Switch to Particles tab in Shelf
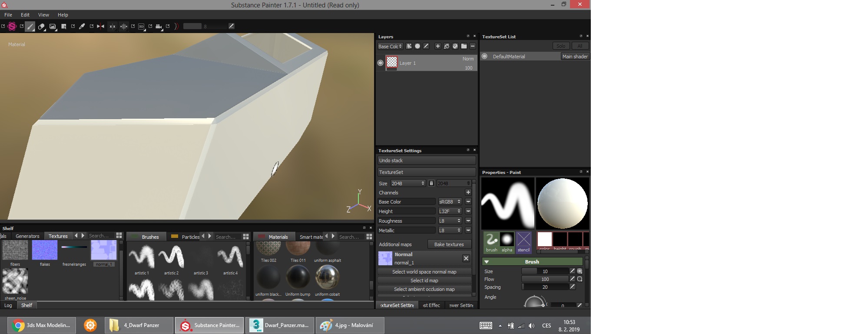Image resolution: width=868 pixels, height=334 pixels. tap(190, 237)
